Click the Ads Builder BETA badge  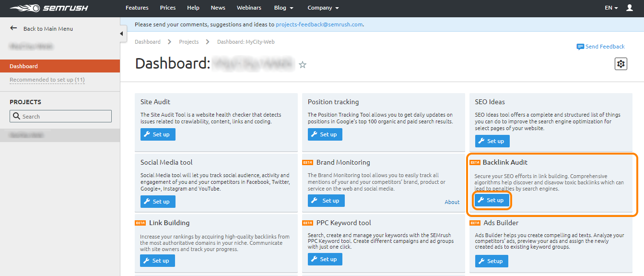pyautogui.click(x=475, y=223)
